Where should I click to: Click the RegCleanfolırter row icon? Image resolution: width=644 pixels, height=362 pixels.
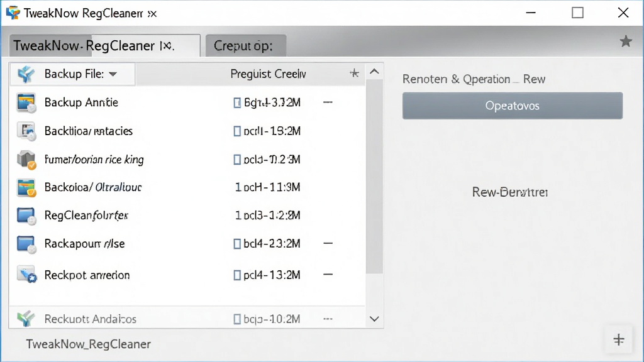pos(26,216)
